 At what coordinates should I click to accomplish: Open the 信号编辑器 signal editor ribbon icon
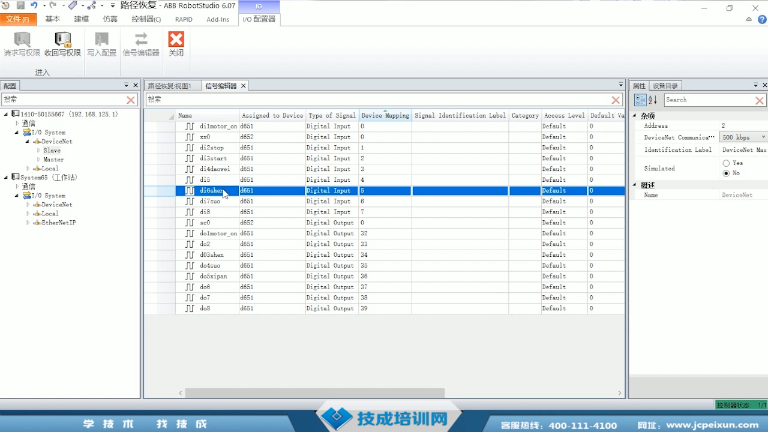141,40
